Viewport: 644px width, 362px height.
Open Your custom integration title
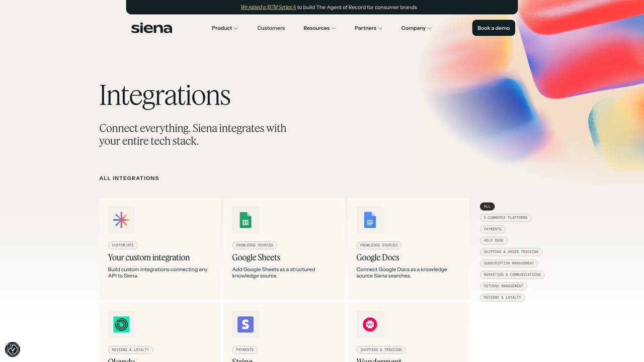pyautogui.click(x=149, y=257)
